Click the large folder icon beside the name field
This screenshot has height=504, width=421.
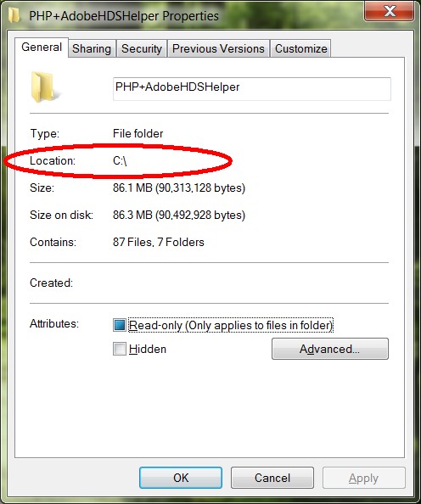coord(44,87)
